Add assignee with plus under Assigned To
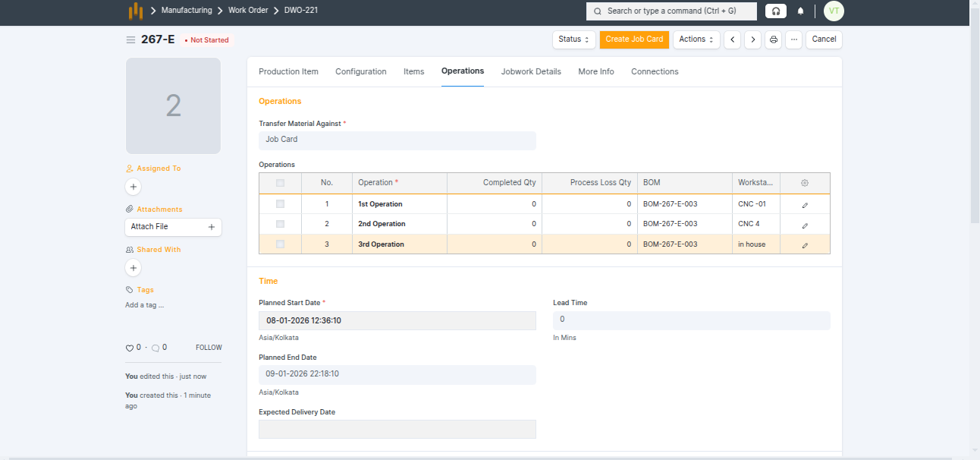 (x=133, y=187)
